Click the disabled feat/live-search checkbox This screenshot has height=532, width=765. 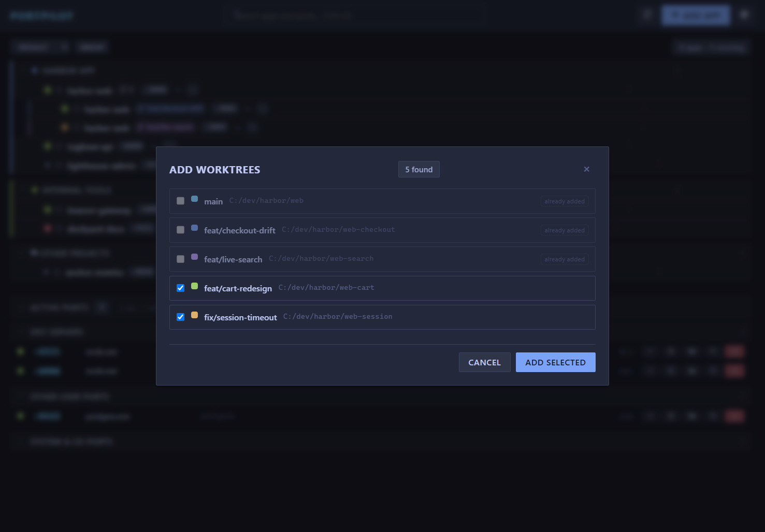[180, 259]
